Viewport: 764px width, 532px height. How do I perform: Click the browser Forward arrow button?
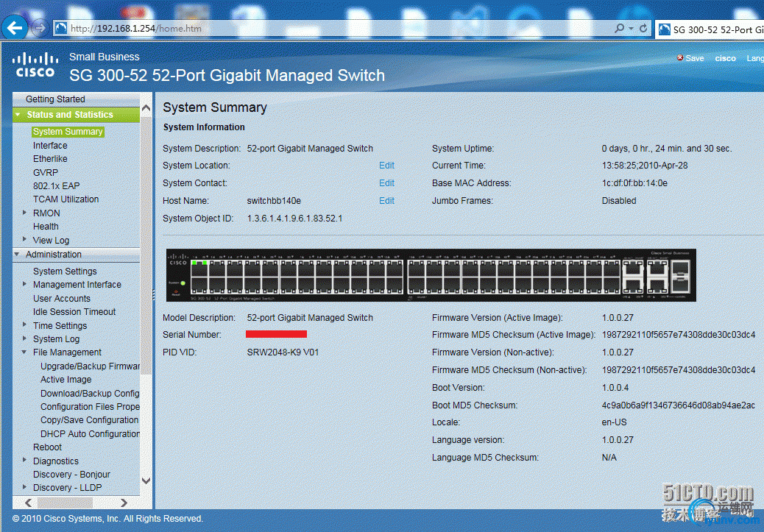[39, 28]
